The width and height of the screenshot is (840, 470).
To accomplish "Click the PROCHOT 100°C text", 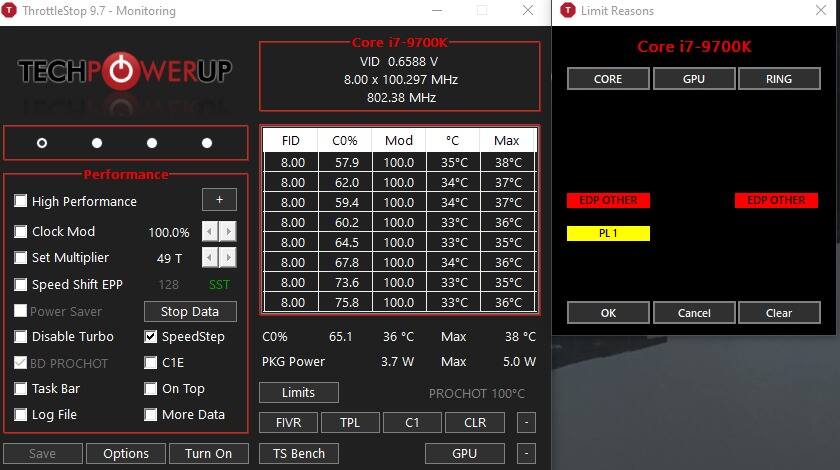I will click(477, 393).
